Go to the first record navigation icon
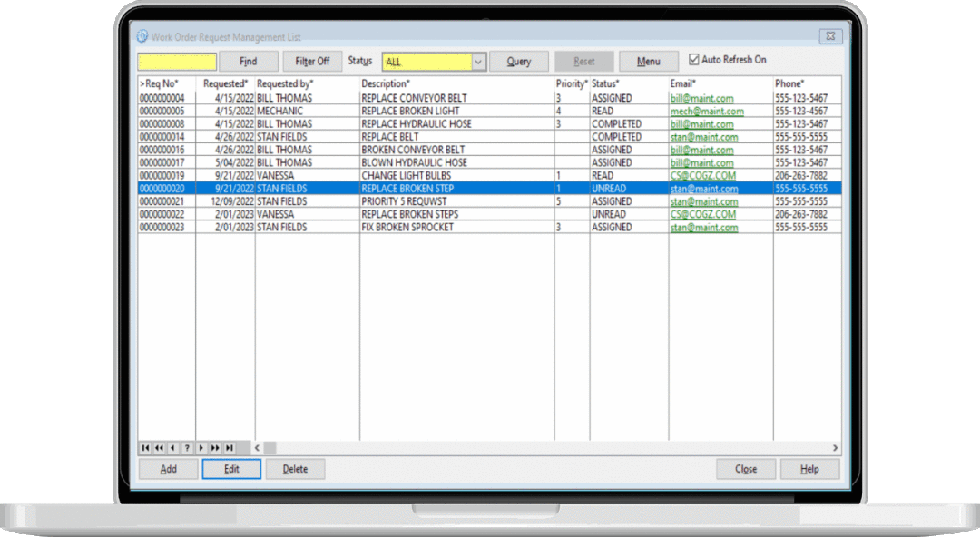This screenshot has height=537, width=980. coord(145,448)
